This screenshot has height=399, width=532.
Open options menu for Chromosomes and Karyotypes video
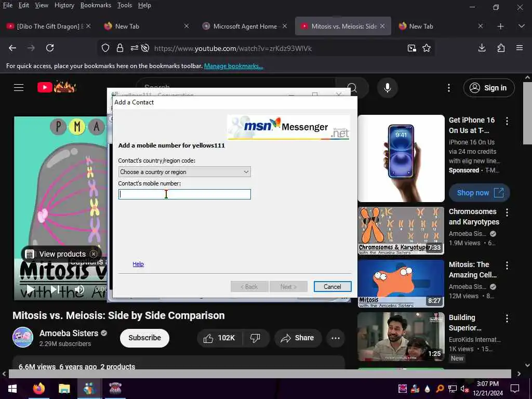(507, 212)
